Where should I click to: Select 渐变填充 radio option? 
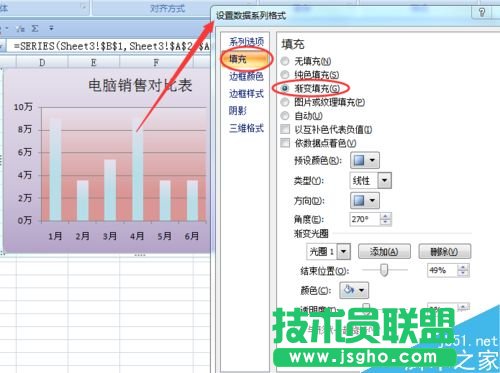[285, 88]
